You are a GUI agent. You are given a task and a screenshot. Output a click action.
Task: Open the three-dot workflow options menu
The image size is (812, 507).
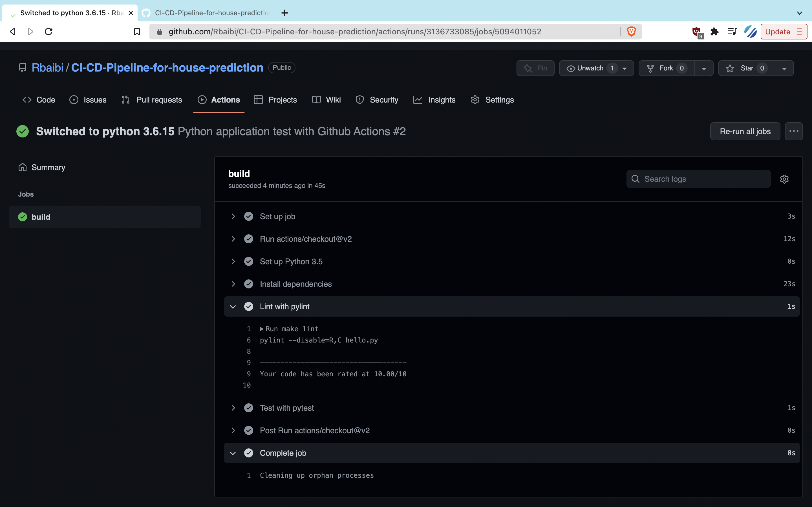tap(794, 132)
